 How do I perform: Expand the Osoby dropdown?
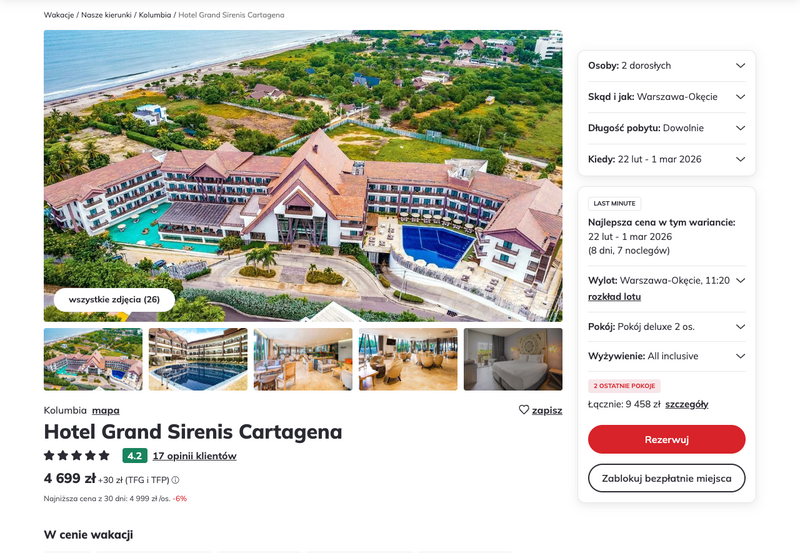[666, 66]
